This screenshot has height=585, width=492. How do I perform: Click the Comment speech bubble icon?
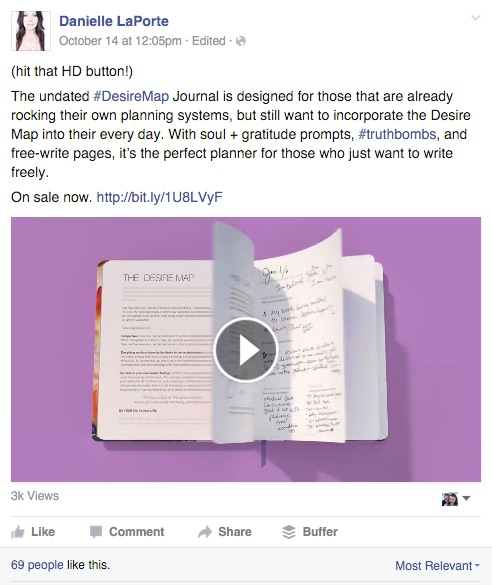[x=96, y=532]
